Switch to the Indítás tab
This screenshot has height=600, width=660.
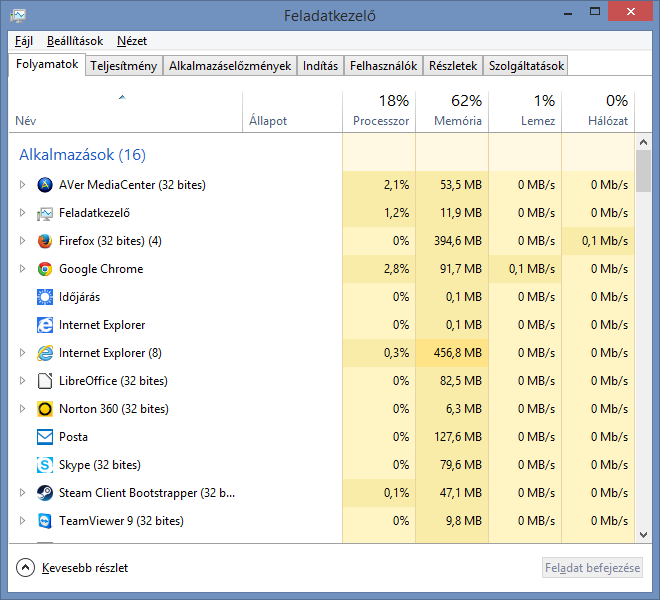(x=320, y=66)
